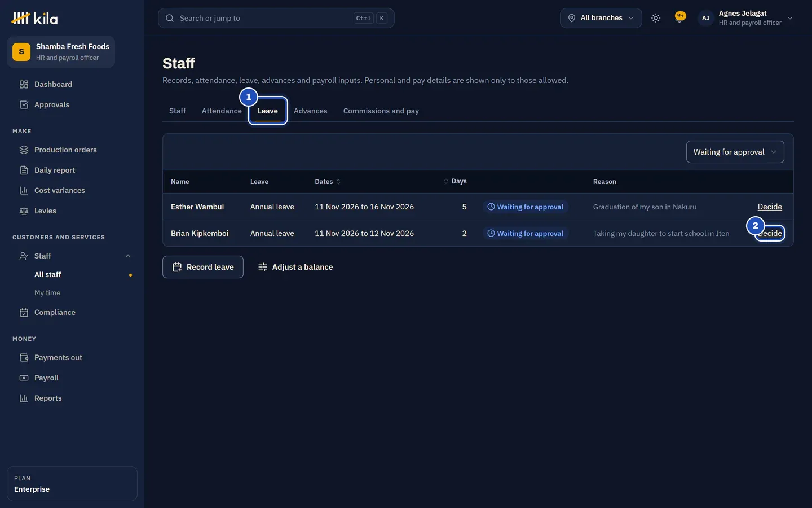Click Adjust a balance
The height and width of the screenshot is (508, 812).
pyautogui.click(x=295, y=267)
